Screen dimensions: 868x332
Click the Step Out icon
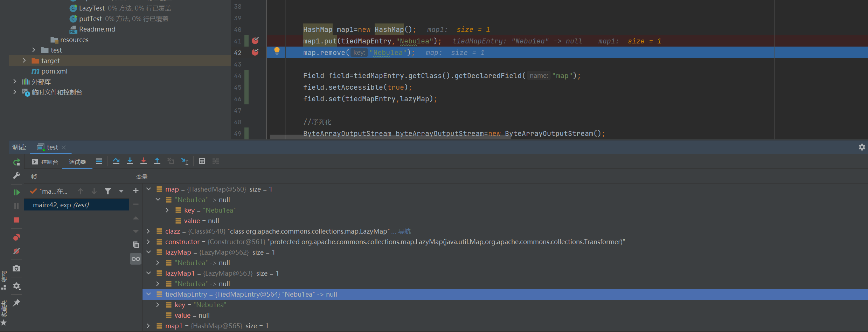pyautogui.click(x=157, y=161)
